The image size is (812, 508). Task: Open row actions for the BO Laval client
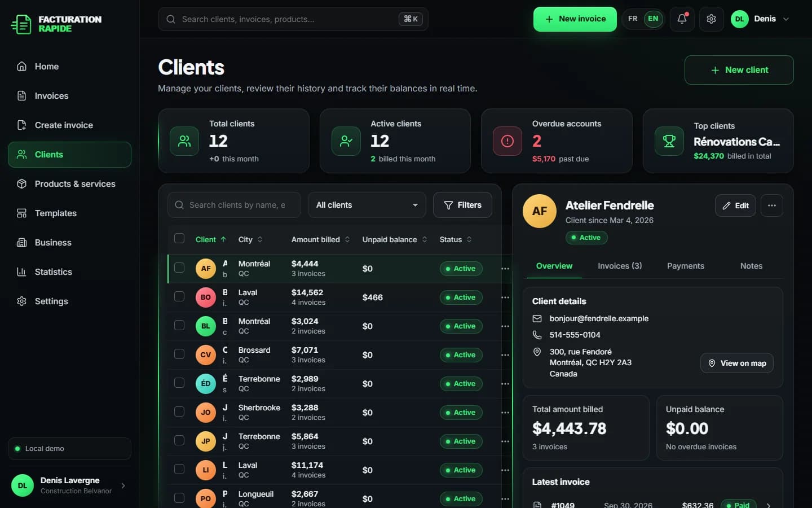pyautogui.click(x=505, y=297)
